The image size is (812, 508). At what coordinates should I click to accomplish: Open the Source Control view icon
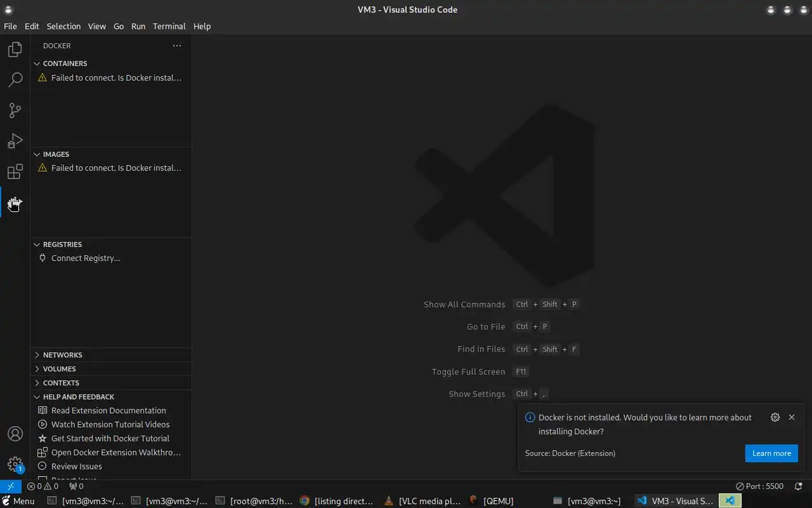15,110
